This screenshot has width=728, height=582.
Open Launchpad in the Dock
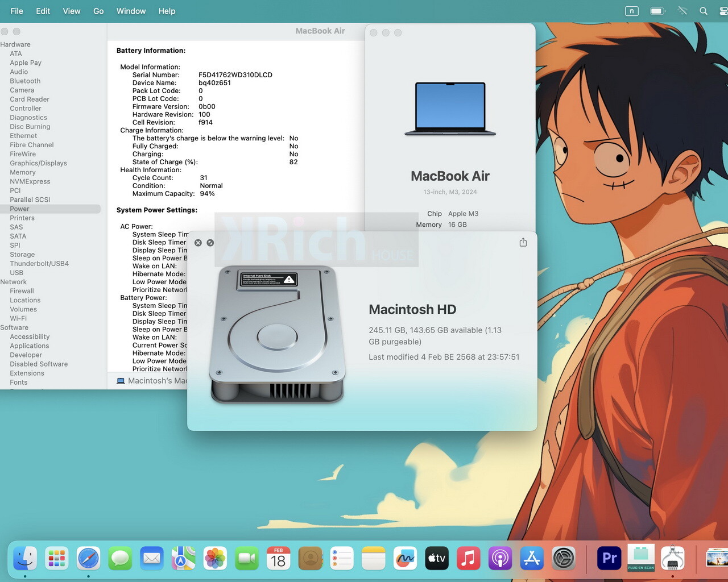click(x=57, y=559)
